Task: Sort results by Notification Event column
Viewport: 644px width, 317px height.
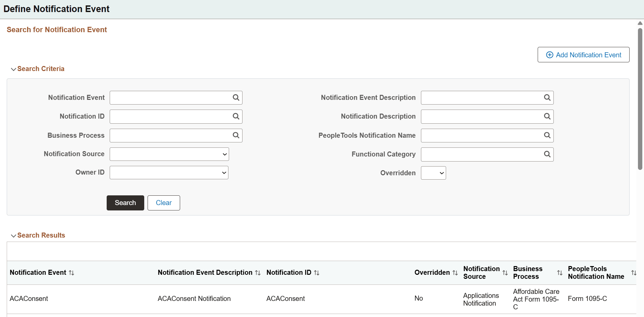Action: pyautogui.click(x=71, y=272)
